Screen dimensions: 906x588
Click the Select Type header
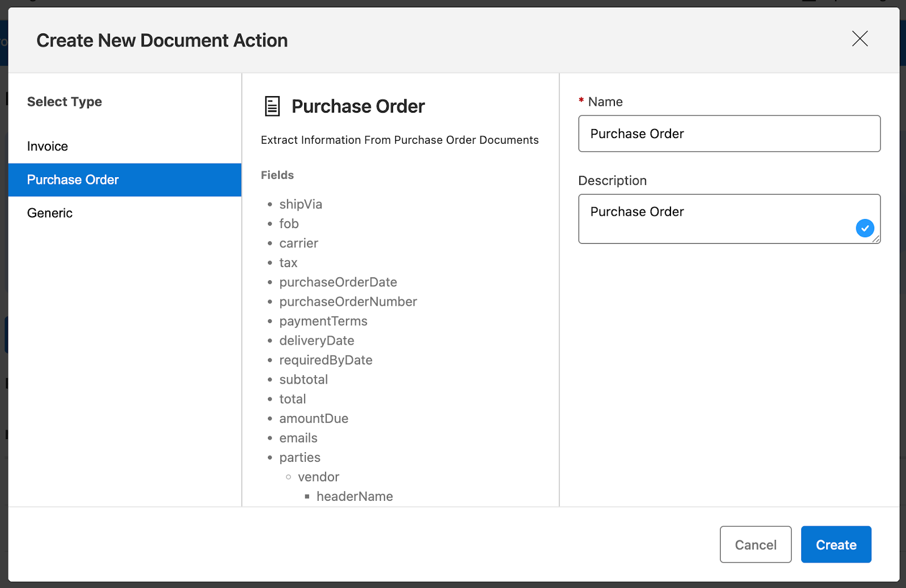coord(64,101)
